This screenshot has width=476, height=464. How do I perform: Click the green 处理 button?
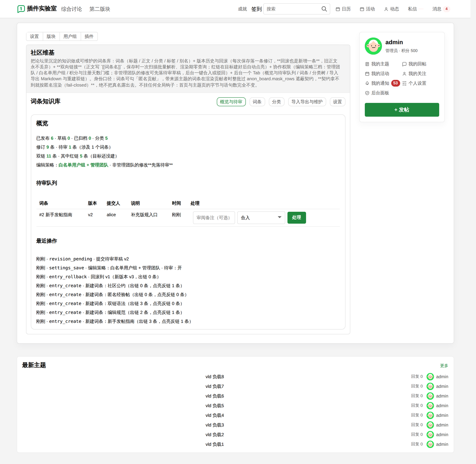(x=296, y=218)
